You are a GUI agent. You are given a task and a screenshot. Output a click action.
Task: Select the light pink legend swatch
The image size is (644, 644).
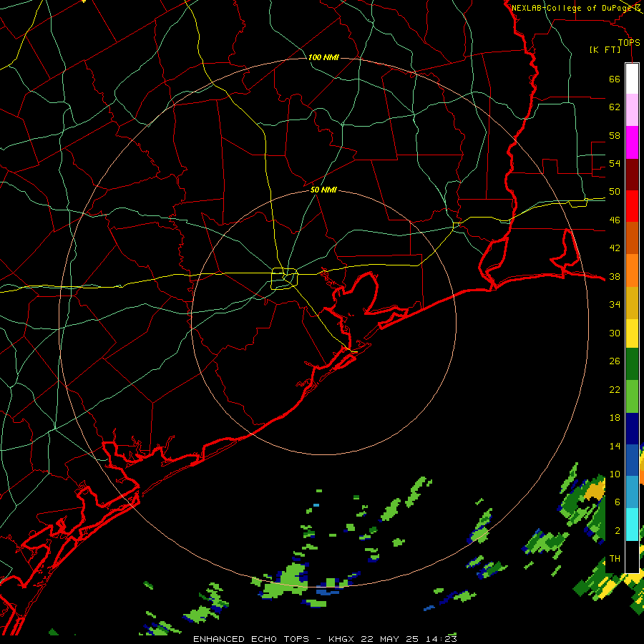click(x=632, y=110)
